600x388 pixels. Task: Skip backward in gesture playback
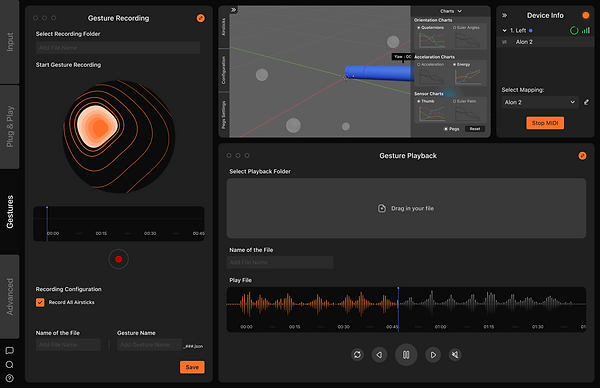(379, 355)
